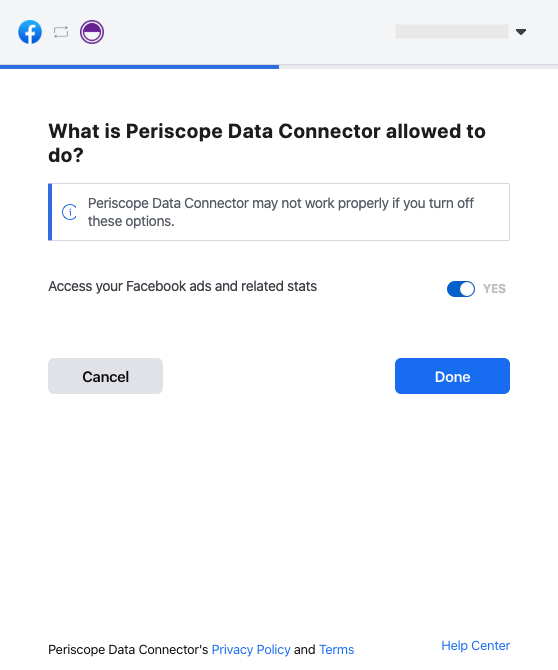Viewport: 558px width, 670px height.
Task: Visit the Help Center link
Action: point(476,646)
